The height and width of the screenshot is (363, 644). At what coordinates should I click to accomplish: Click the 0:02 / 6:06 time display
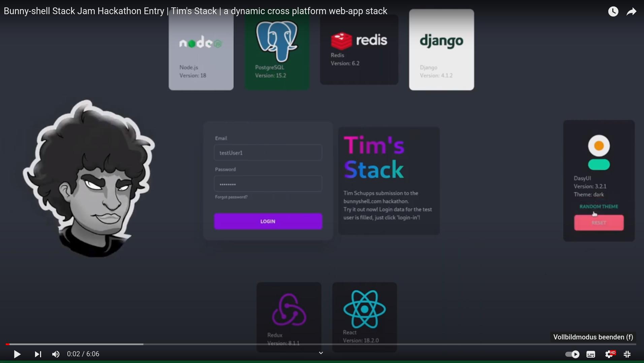click(x=83, y=354)
